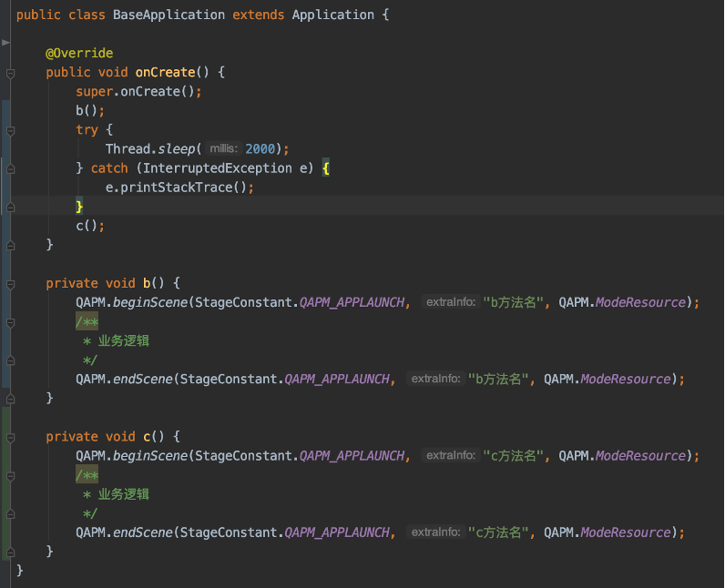Click QAPM_APPLAUNCH on the endScene line of c()

click(337, 532)
